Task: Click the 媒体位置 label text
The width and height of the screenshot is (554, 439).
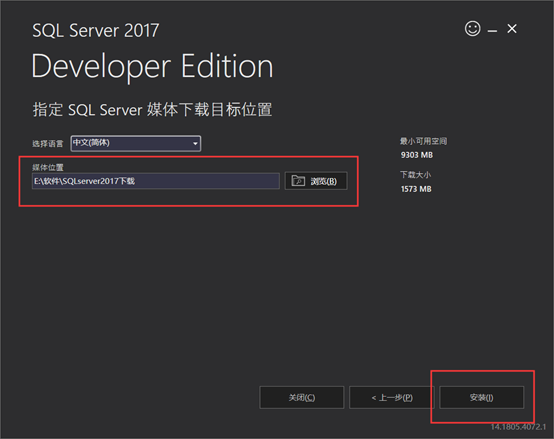Action: (48, 167)
